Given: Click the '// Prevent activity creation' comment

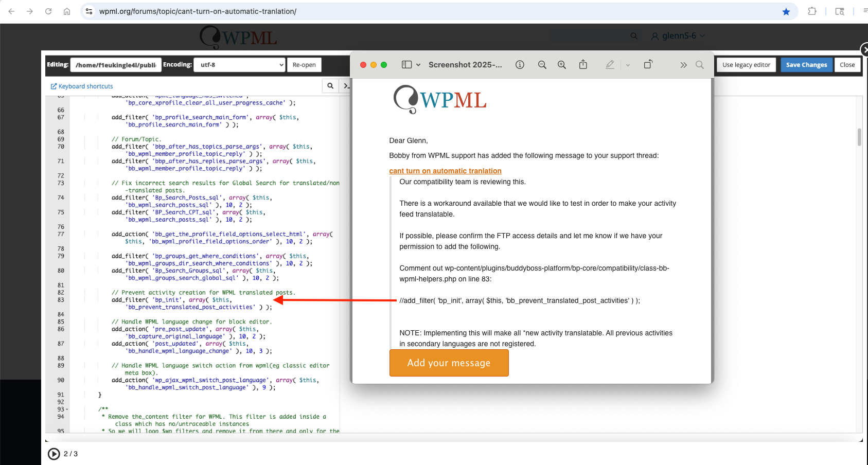Looking at the screenshot, I should pos(203,293).
